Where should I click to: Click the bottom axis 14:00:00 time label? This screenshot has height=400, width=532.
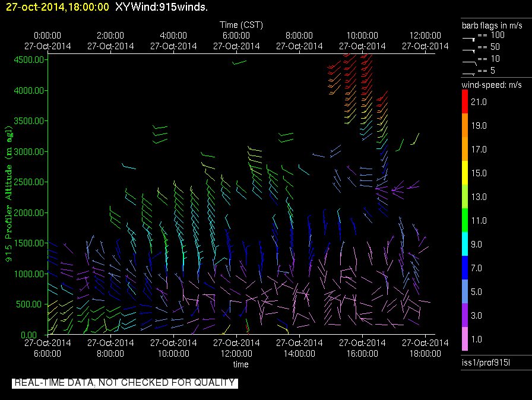tap(299, 354)
